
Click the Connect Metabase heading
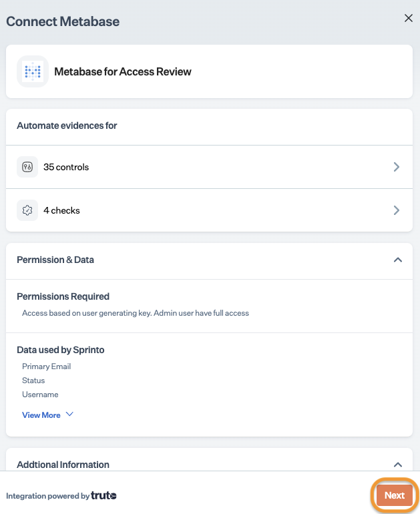[63, 21]
